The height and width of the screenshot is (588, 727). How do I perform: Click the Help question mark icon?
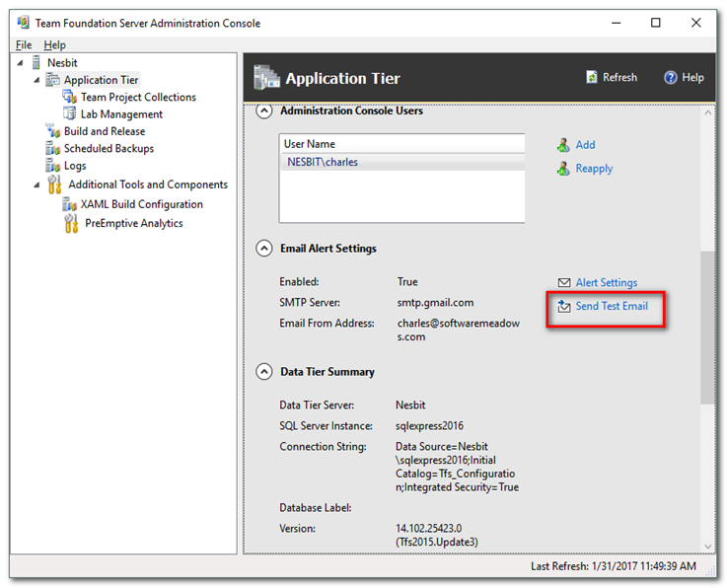(671, 78)
